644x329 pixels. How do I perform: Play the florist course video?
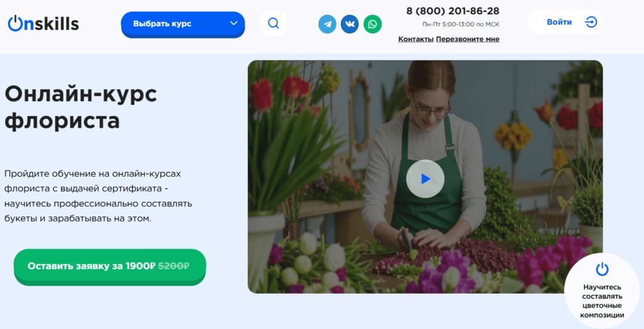click(425, 179)
